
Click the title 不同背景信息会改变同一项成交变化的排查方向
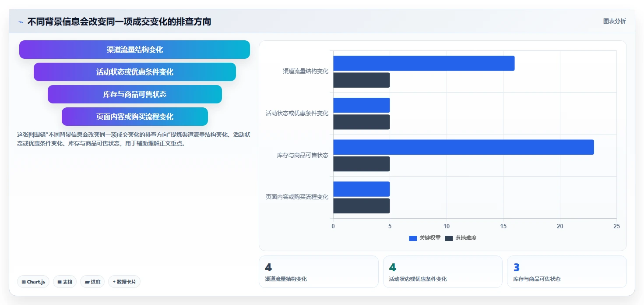(119, 21)
